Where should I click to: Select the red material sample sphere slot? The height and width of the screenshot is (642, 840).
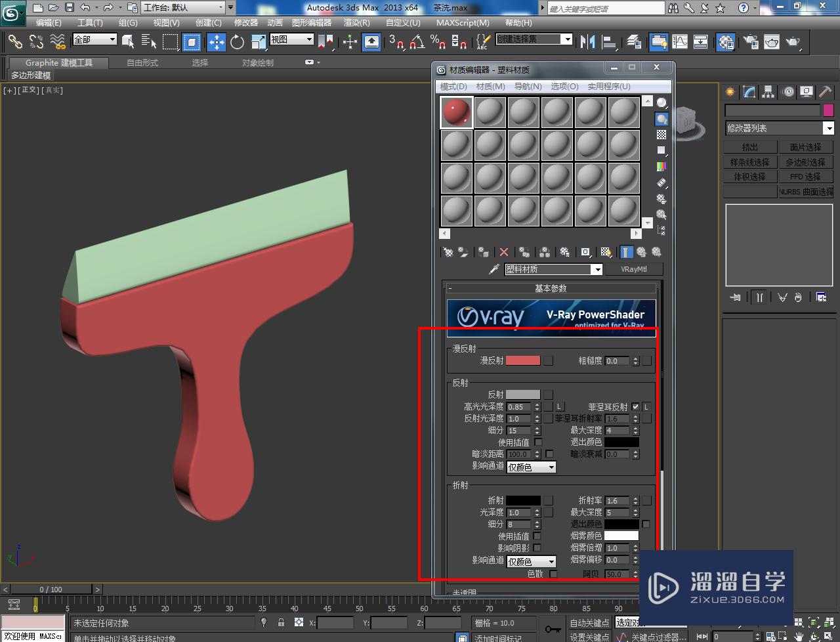pyautogui.click(x=457, y=112)
